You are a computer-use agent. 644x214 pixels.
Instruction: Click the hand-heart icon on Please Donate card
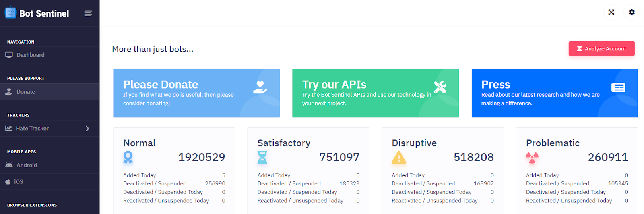260,87
